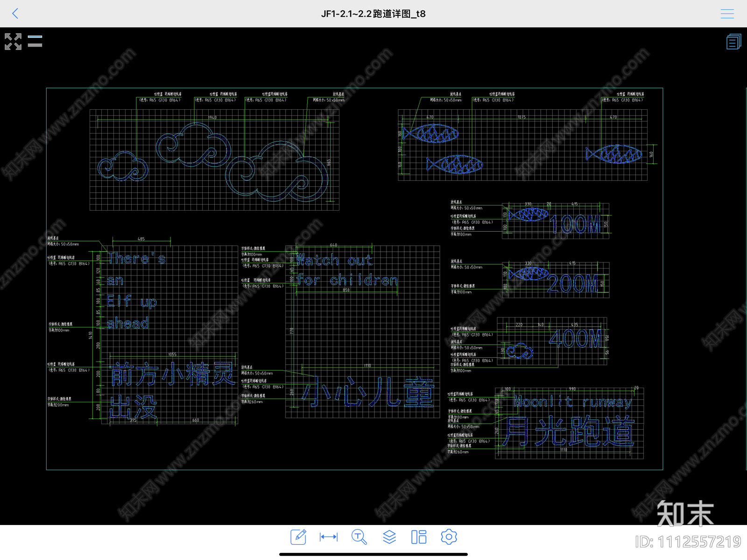Image resolution: width=747 pixels, height=560 pixels.
Task: Open settings gear in bottom toolbar
Action: coord(449,537)
